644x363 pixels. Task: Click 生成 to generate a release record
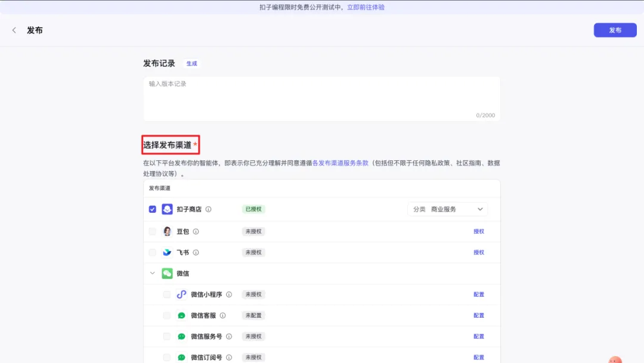pyautogui.click(x=191, y=64)
